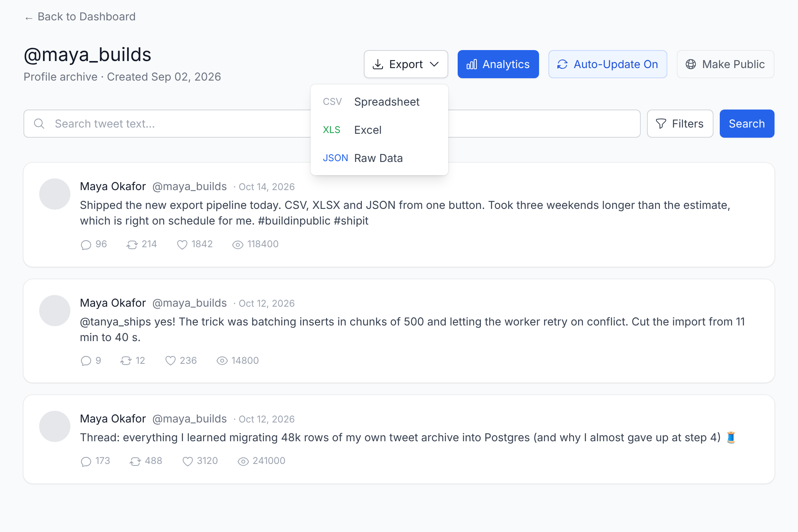The image size is (798, 532).
Task: Click the avatar on the @tanya_ships reply tweet
Action: (x=55, y=311)
